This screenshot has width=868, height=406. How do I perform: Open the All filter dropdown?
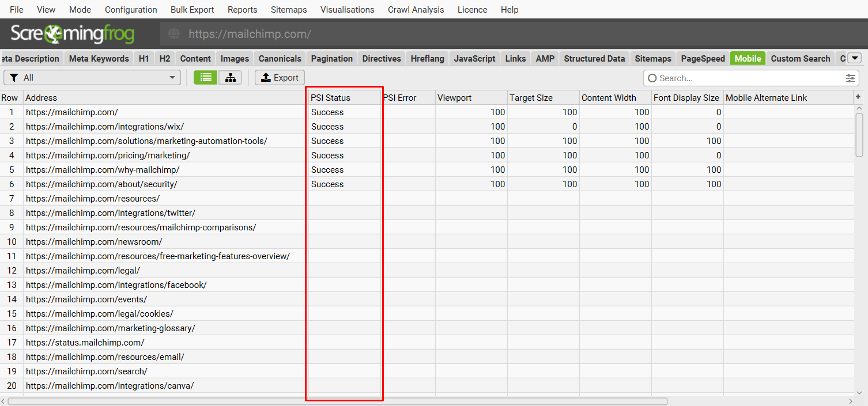(x=92, y=78)
